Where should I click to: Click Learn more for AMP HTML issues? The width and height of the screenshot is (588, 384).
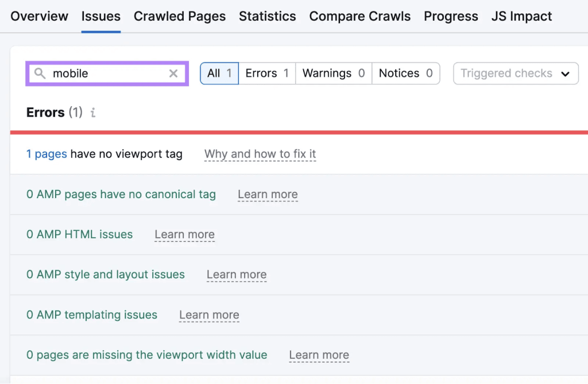click(x=184, y=234)
